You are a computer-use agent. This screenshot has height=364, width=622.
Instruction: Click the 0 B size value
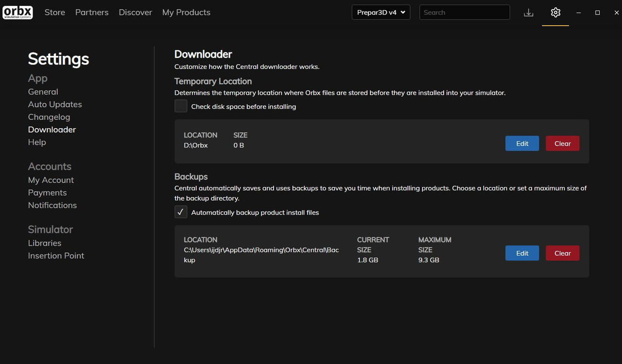point(239,145)
